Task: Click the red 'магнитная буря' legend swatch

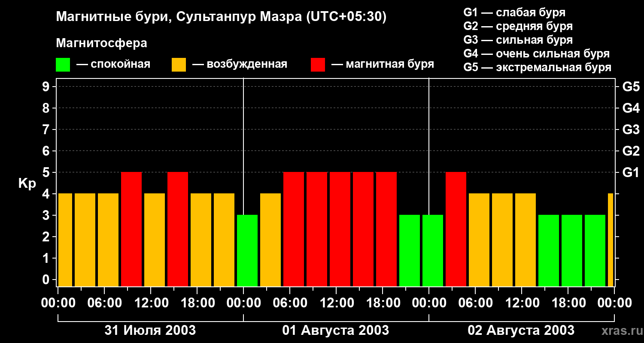Action: (318, 65)
